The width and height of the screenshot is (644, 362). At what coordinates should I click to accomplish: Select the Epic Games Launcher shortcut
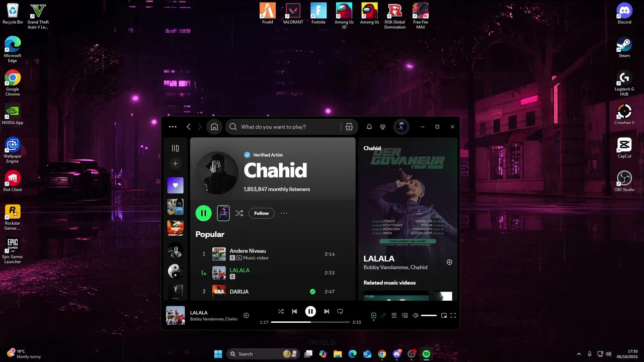(13, 251)
